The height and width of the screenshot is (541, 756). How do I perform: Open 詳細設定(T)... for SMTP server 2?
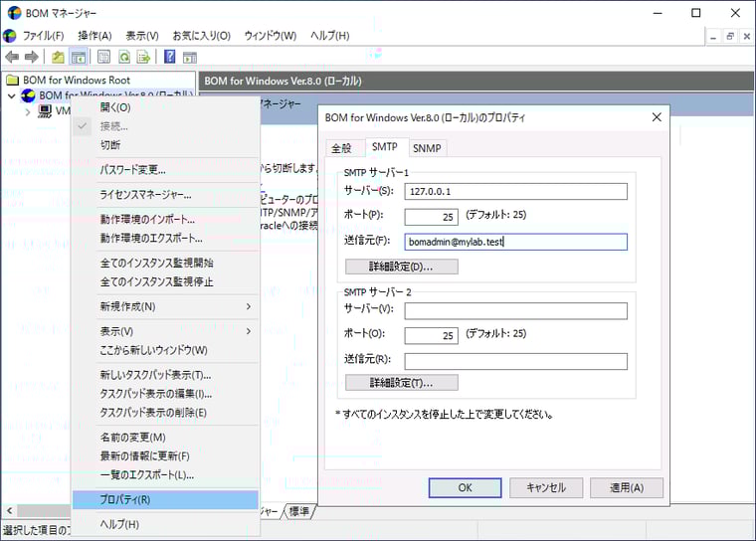pyautogui.click(x=402, y=383)
